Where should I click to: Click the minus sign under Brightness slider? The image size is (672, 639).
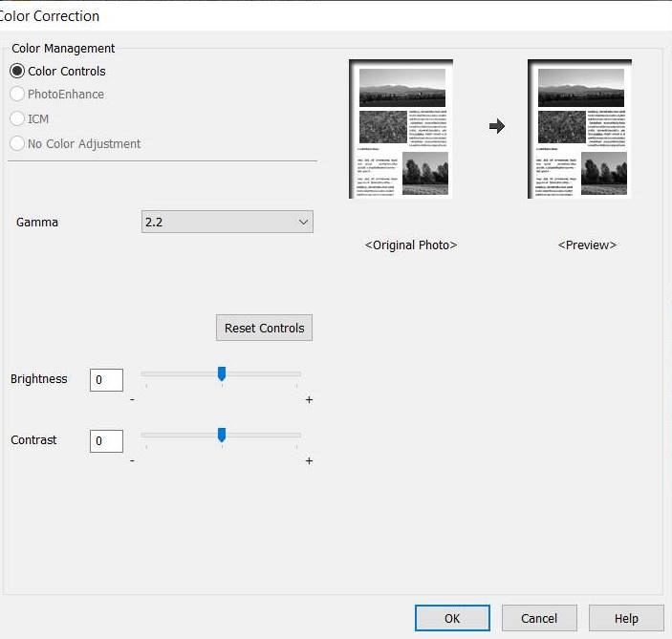(132, 400)
